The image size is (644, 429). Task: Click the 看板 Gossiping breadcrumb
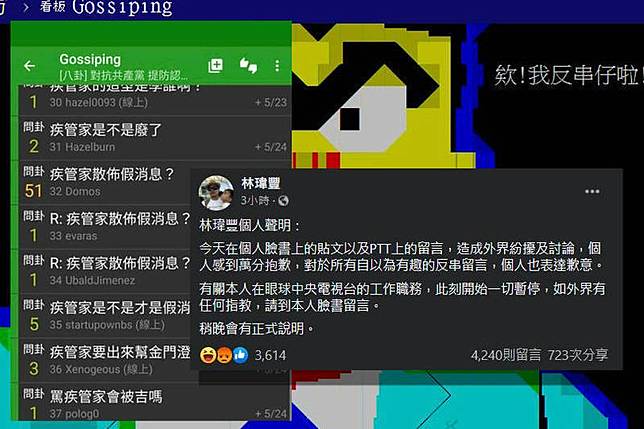[x=106, y=7]
